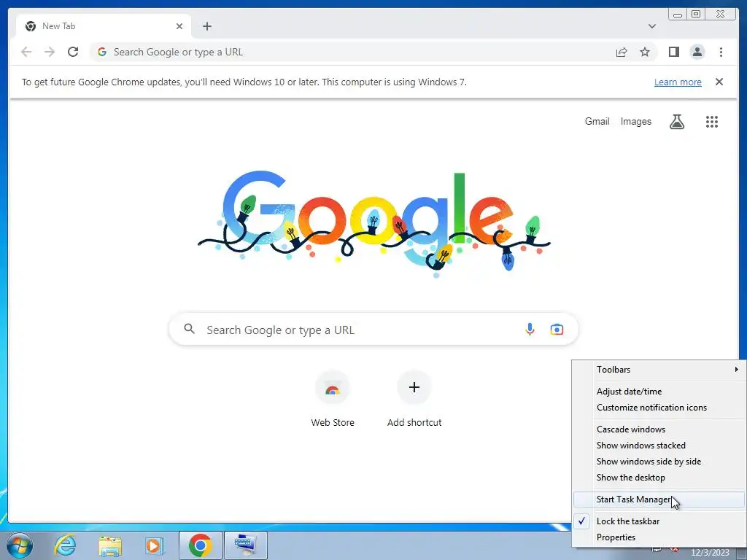Open a new tab with the plus button
This screenshot has width=747, height=560.
tap(206, 26)
